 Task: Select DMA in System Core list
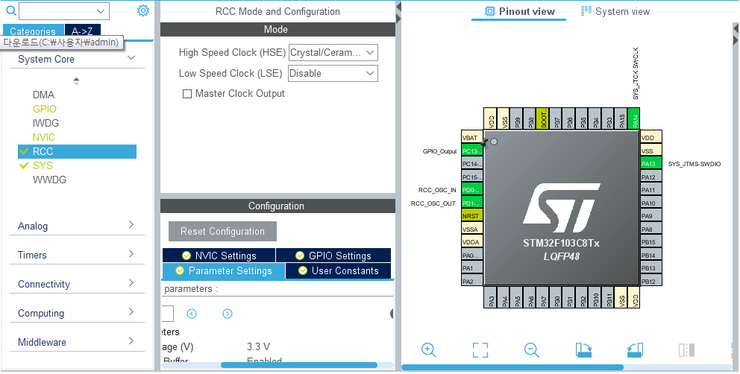43,94
